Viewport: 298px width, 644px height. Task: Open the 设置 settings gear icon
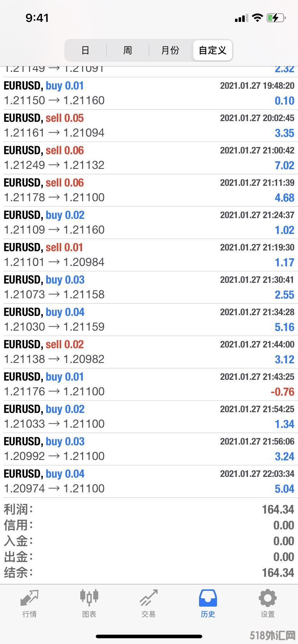(268, 598)
